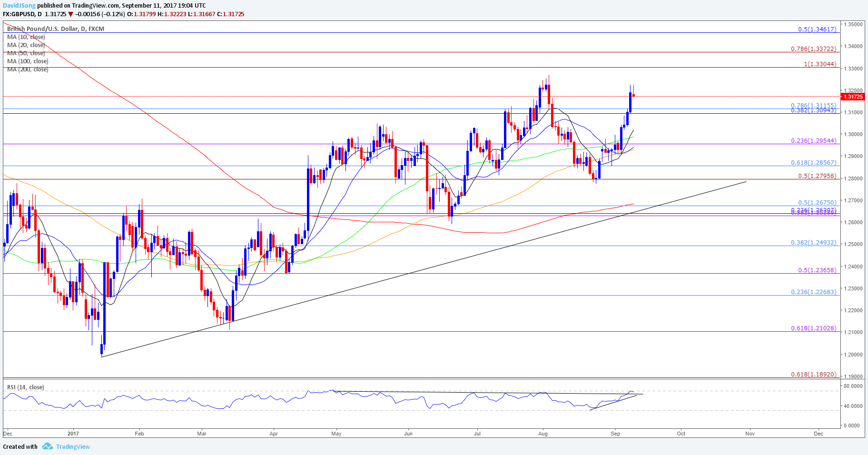Click the 1.22000 price axis label

point(853,310)
